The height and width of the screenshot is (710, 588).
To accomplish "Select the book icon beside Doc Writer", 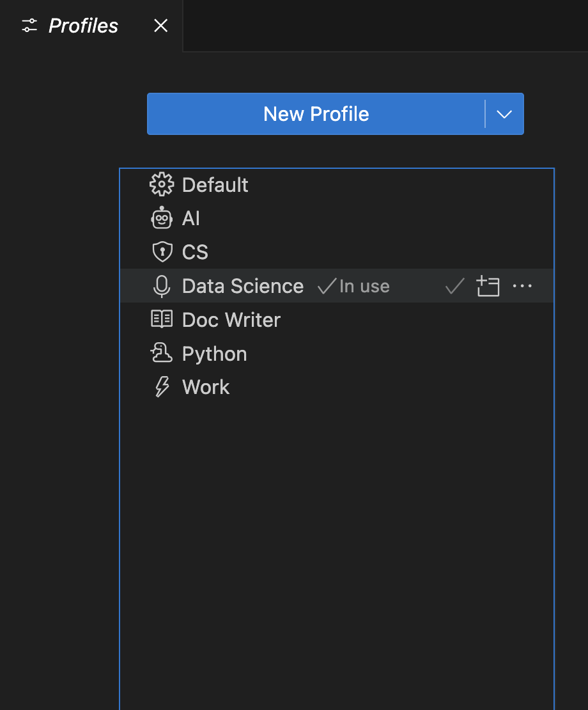I will pos(162,319).
